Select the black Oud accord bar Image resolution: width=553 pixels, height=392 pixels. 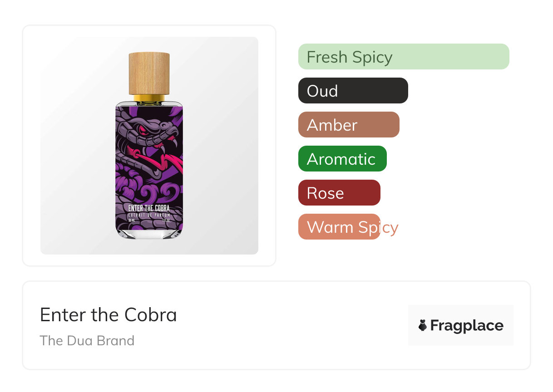353,91
